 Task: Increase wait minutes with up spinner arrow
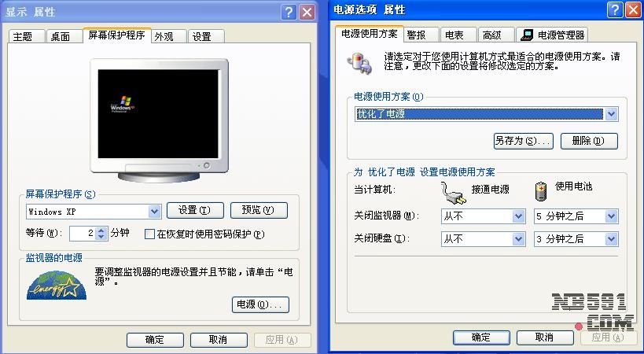pyautogui.click(x=101, y=230)
